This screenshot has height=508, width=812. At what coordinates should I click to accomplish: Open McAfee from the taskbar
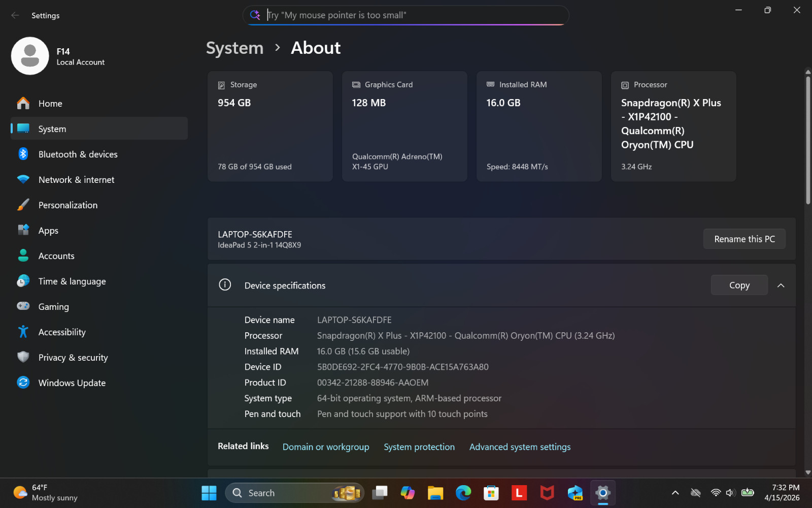547,493
